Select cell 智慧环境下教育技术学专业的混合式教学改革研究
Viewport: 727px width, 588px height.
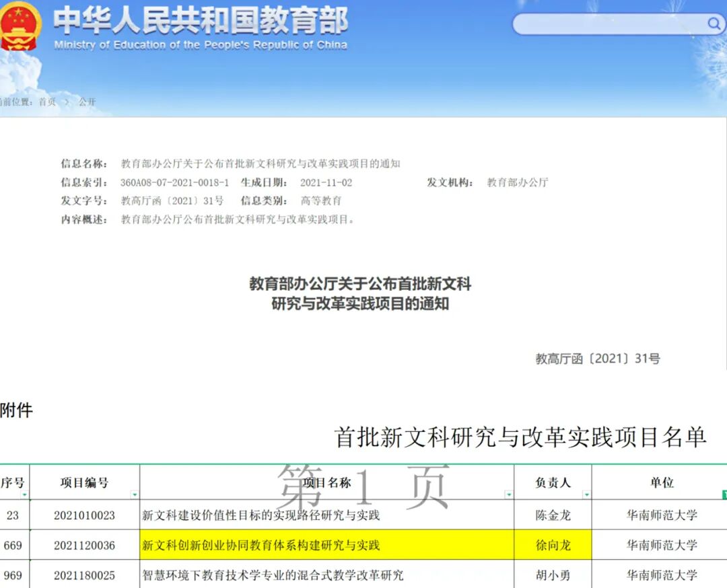[327, 575]
